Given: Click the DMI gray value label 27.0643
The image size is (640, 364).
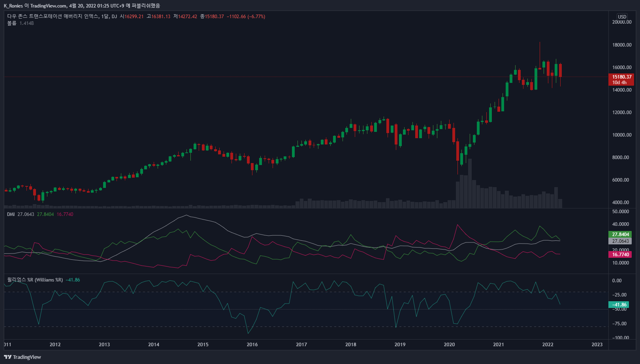Looking at the screenshot, I should 620,241.
